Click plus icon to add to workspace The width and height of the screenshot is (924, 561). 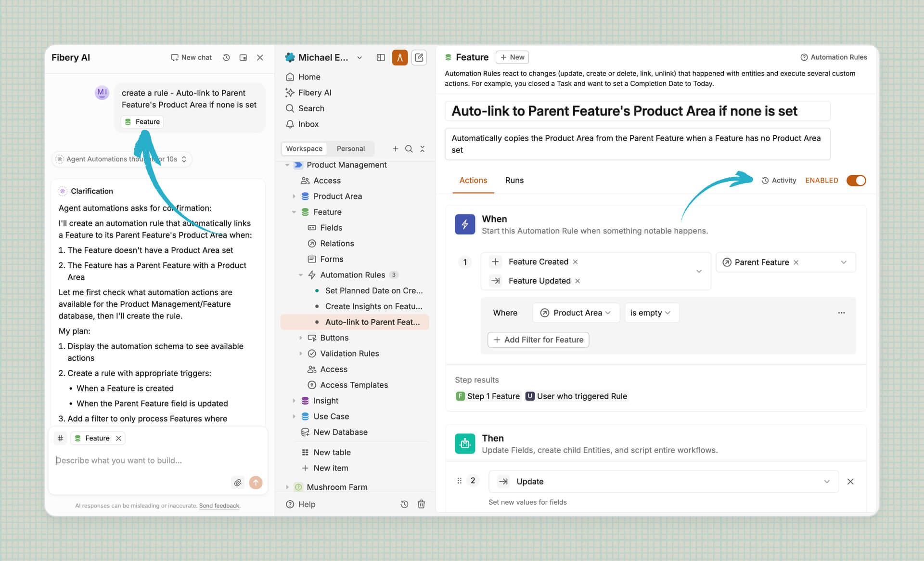(395, 149)
